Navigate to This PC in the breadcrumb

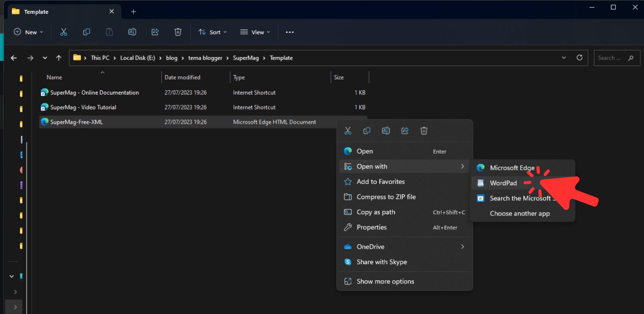[x=100, y=58]
